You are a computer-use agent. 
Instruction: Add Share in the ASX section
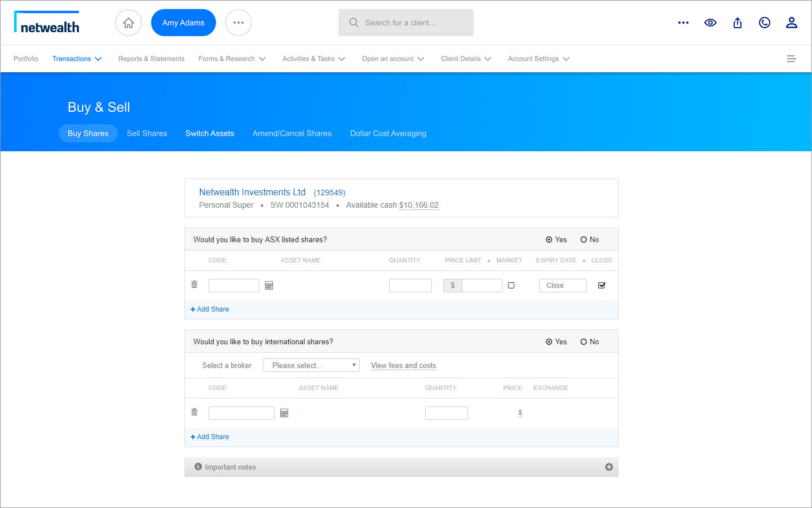point(210,309)
